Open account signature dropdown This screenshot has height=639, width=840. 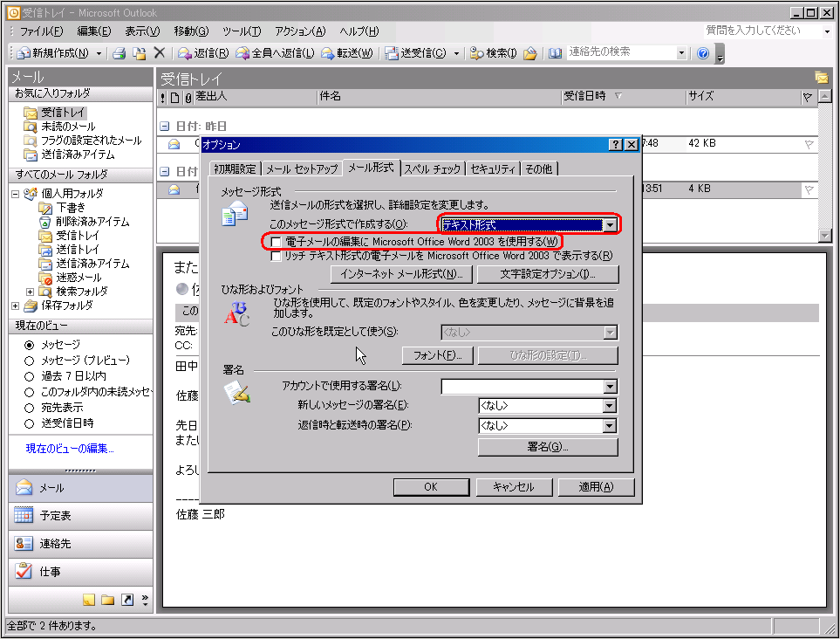tap(611, 387)
